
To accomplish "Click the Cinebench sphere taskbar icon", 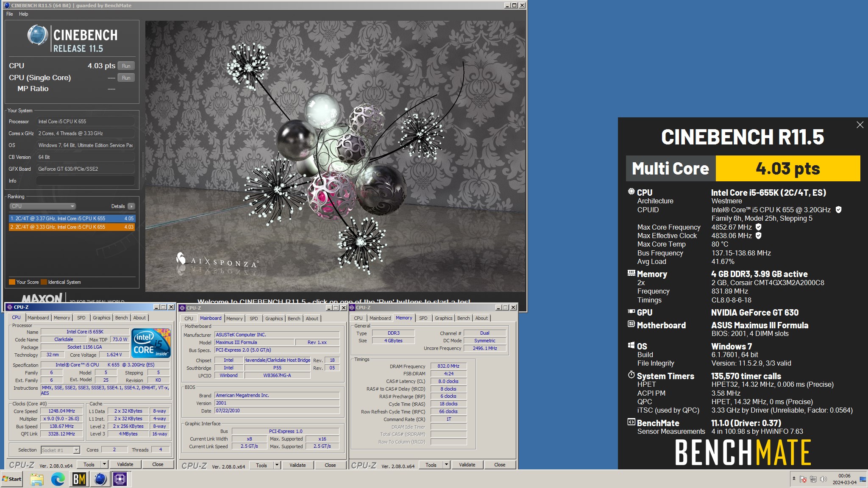I will click(x=100, y=479).
